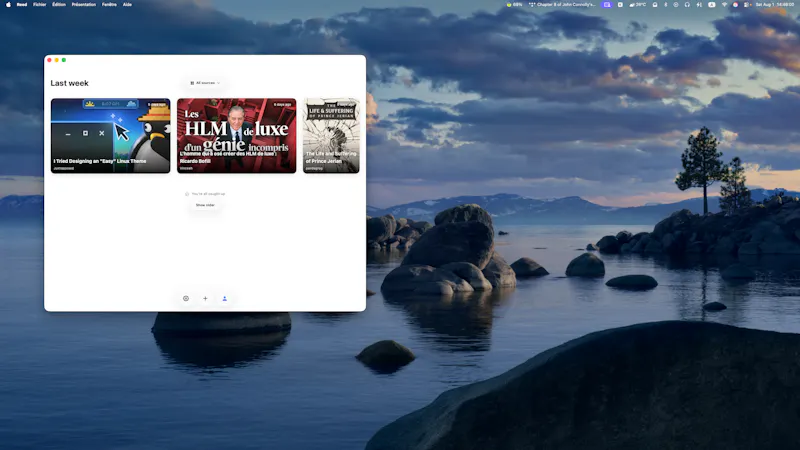The image size is (800, 450).
Task: Open the Fichier menu
Action: [39, 5]
